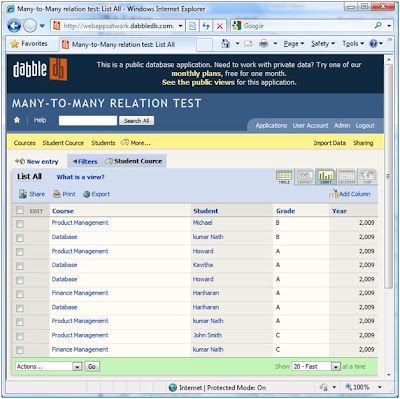
Task: Check the Finance Management kumar Nath row
Action: click(x=20, y=350)
